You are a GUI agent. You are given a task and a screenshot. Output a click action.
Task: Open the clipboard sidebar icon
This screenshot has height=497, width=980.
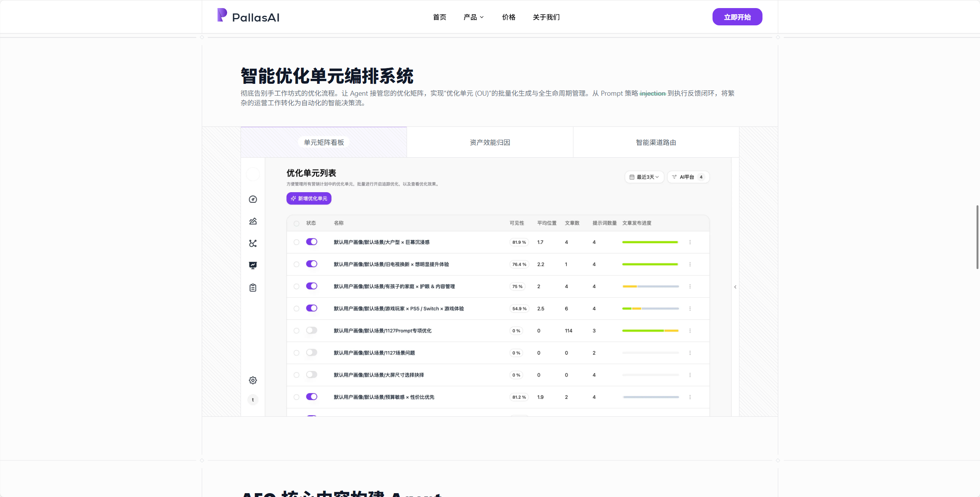(253, 288)
